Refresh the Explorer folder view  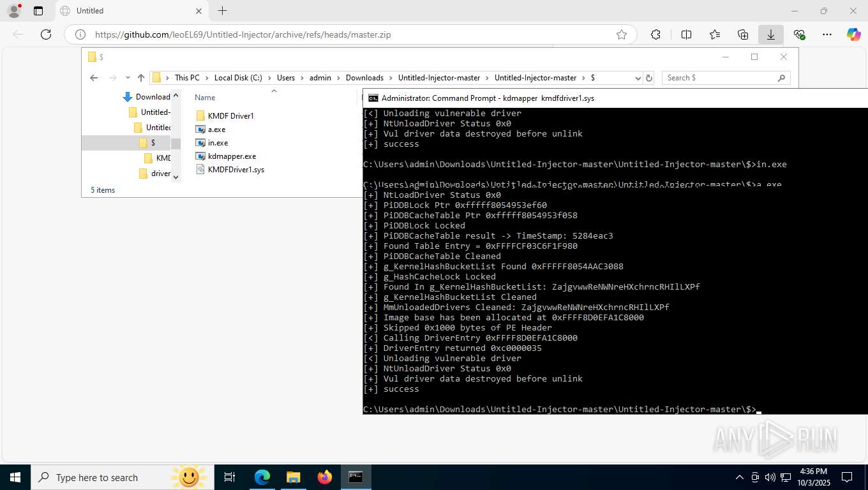tap(649, 78)
